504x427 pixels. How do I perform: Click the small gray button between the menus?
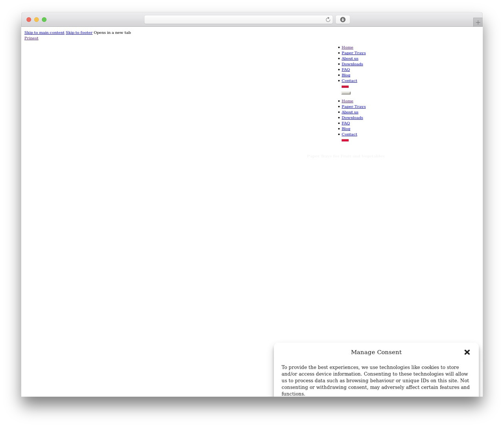pos(346,93)
